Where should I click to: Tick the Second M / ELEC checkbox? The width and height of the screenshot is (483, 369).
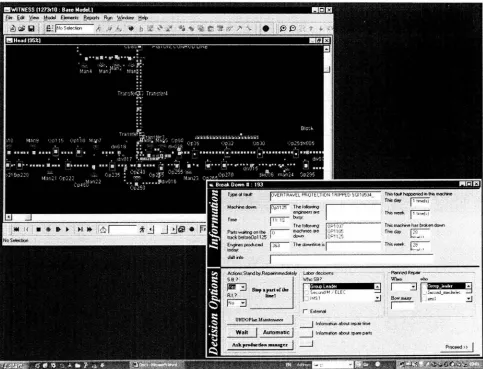(307, 292)
